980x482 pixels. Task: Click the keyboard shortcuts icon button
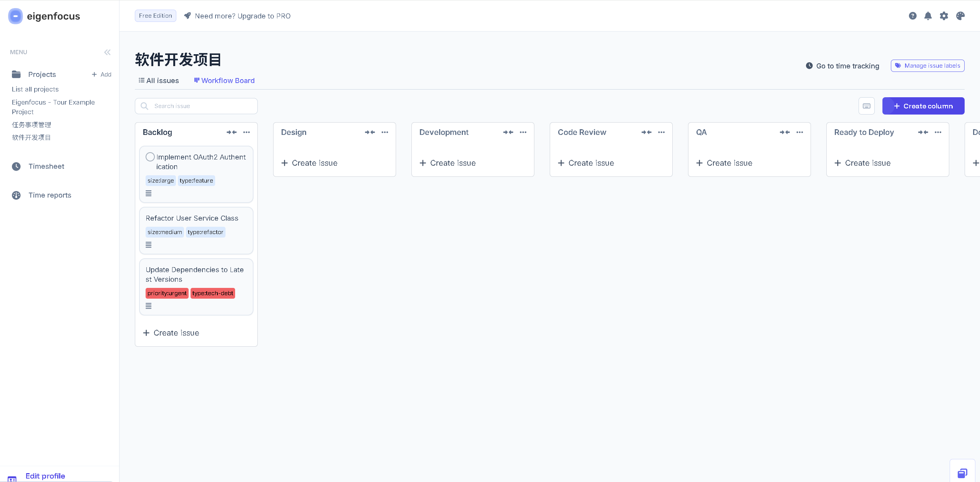[866, 106]
